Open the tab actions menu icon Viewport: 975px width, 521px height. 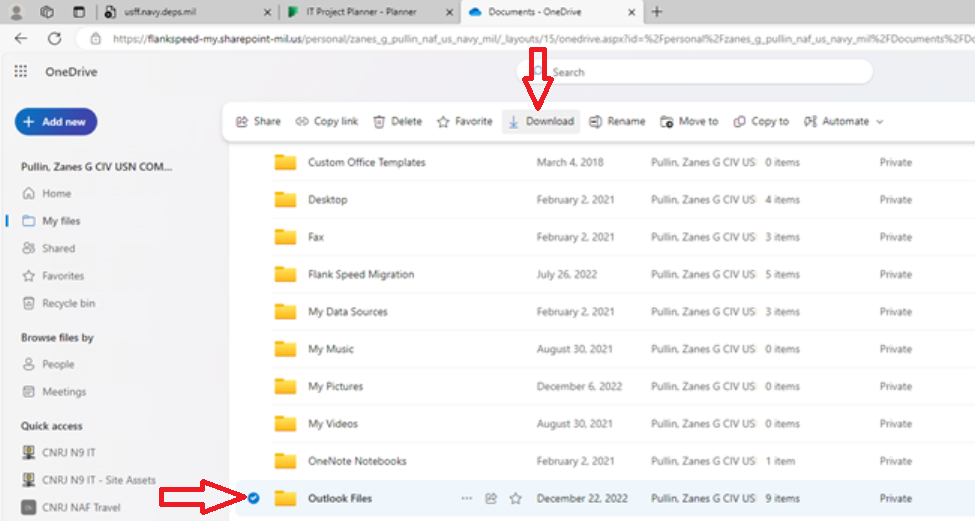click(x=79, y=12)
